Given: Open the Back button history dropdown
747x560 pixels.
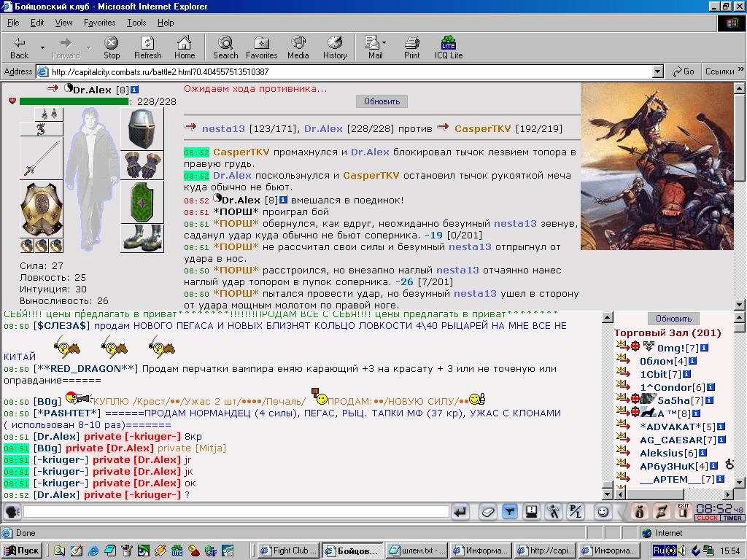Looking at the screenshot, I should point(42,47).
